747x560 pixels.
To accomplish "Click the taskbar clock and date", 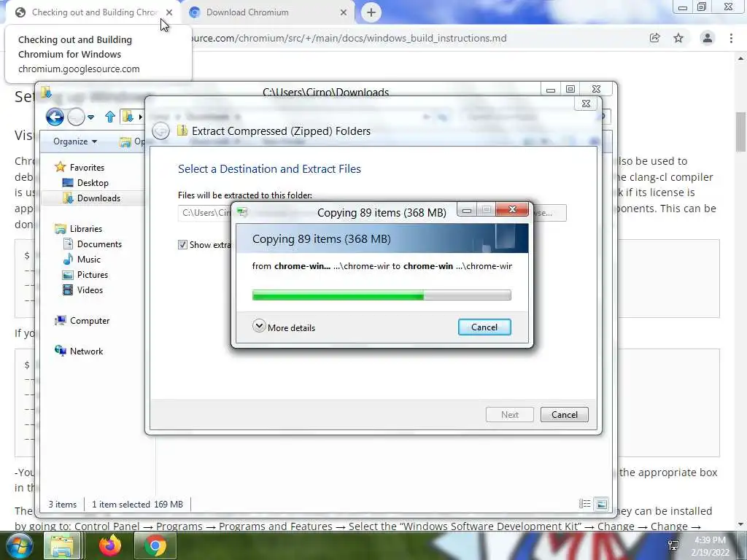I will coord(710,545).
